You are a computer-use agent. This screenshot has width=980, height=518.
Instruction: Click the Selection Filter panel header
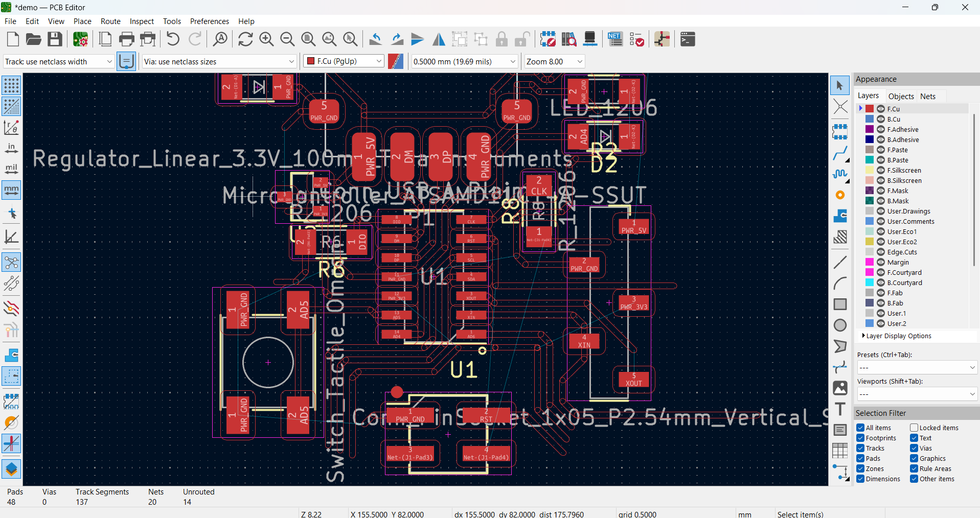coord(917,413)
